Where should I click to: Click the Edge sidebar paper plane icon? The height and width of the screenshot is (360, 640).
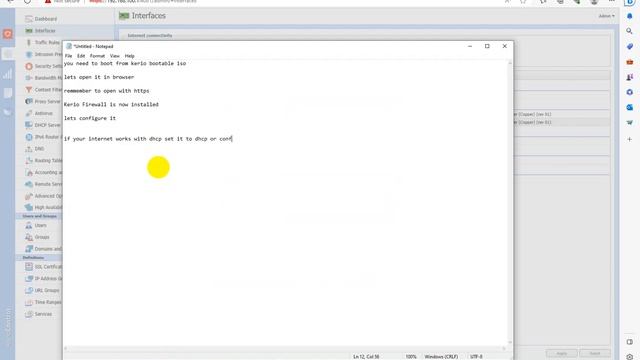click(x=629, y=122)
